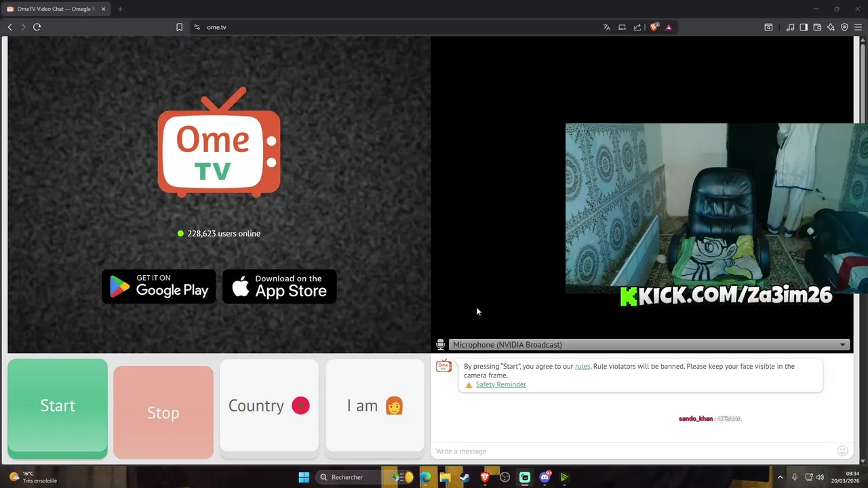This screenshot has width=868, height=488.
Task: Open File Explorer from taskbar
Action: coord(445,477)
